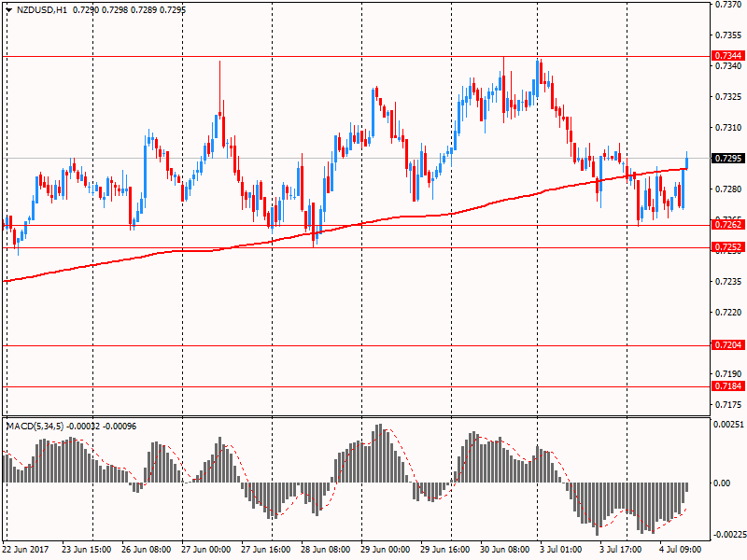Click the 26 Jun 08:00 time label

point(146,549)
